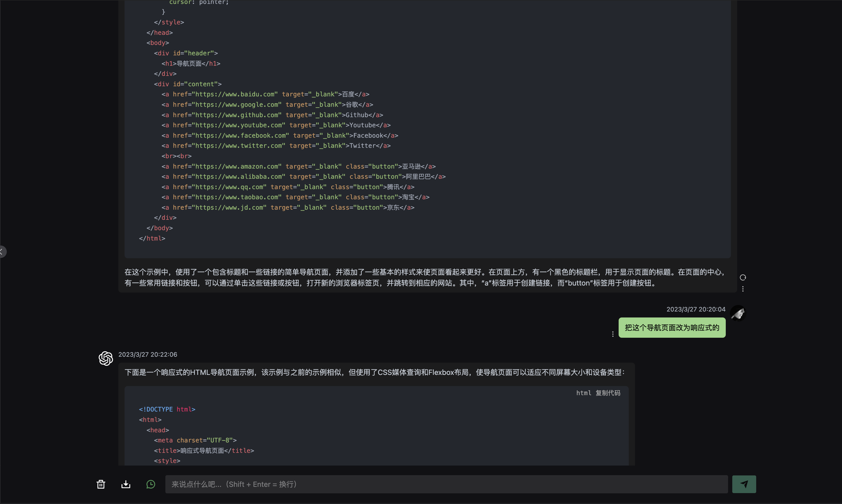Click the h1 导航页面 code line

click(x=191, y=63)
